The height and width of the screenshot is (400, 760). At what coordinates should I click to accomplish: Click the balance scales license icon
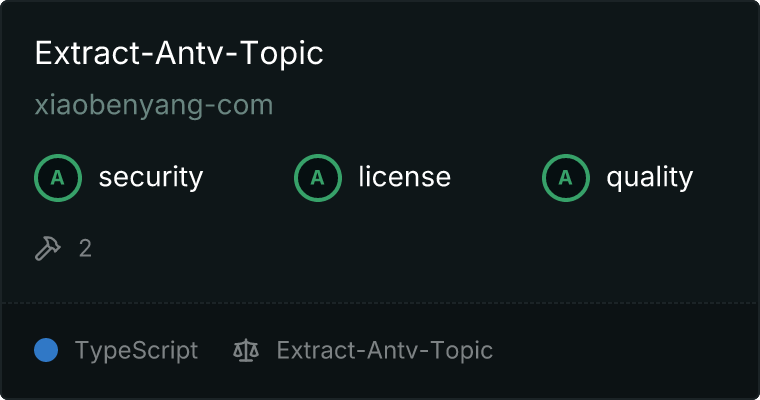point(246,350)
